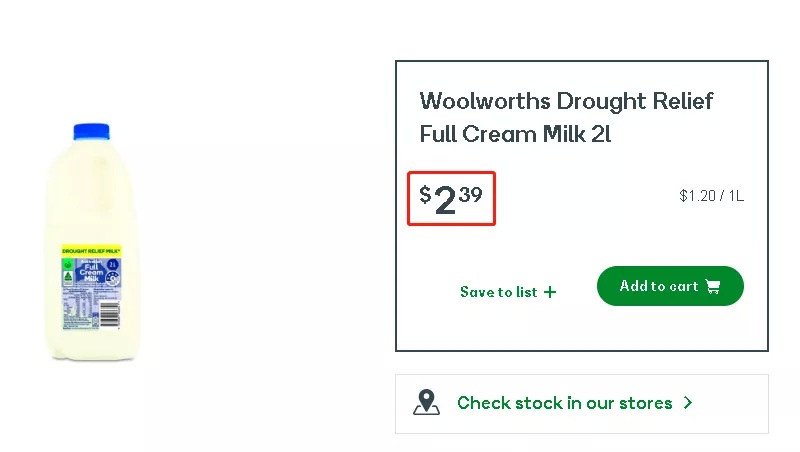800x452 pixels.
Task: Select the Save to list link
Action: (499, 292)
